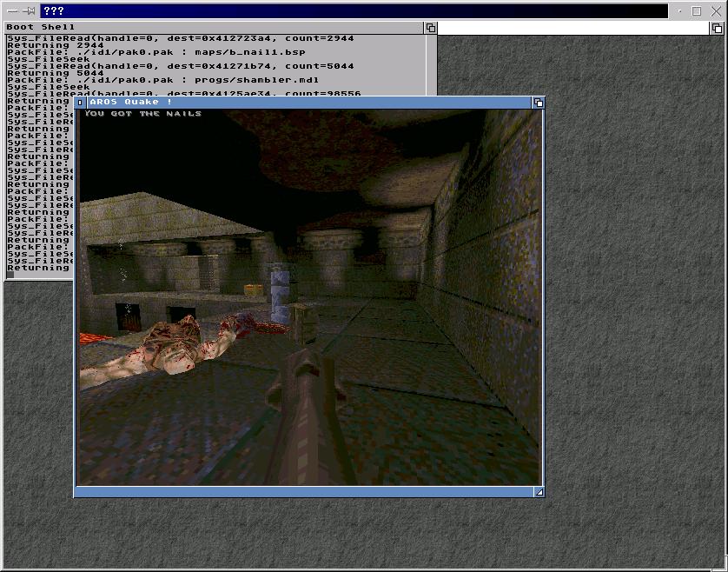Click the AROS screen depth gadget
This screenshot has height=572, width=728.
pos(719,28)
